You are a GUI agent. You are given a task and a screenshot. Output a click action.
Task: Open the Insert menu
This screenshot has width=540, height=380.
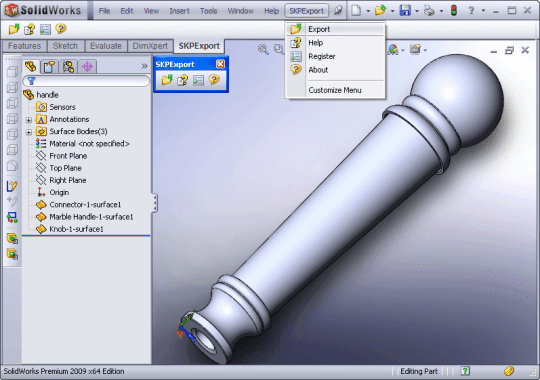tap(179, 11)
